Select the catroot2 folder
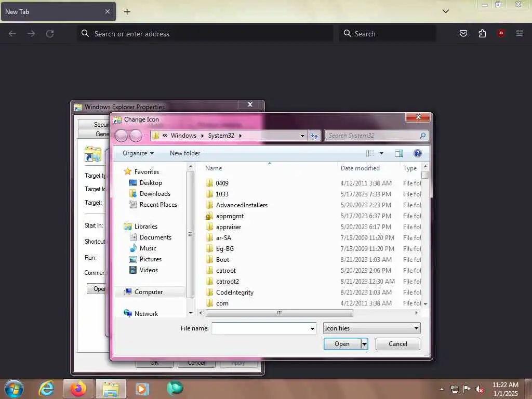532x399 pixels. pyautogui.click(x=228, y=281)
